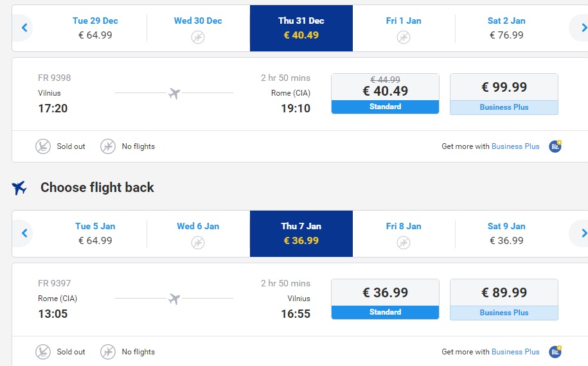Choose € 36.99 Standard fare for return flight
Viewport: 588px width, 366px height.
pos(385,299)
